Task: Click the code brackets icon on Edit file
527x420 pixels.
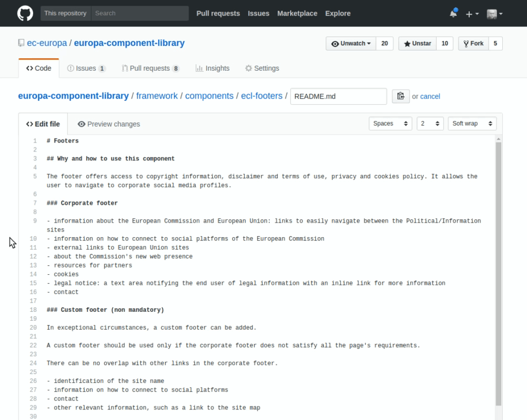Action: pos(30,124)
